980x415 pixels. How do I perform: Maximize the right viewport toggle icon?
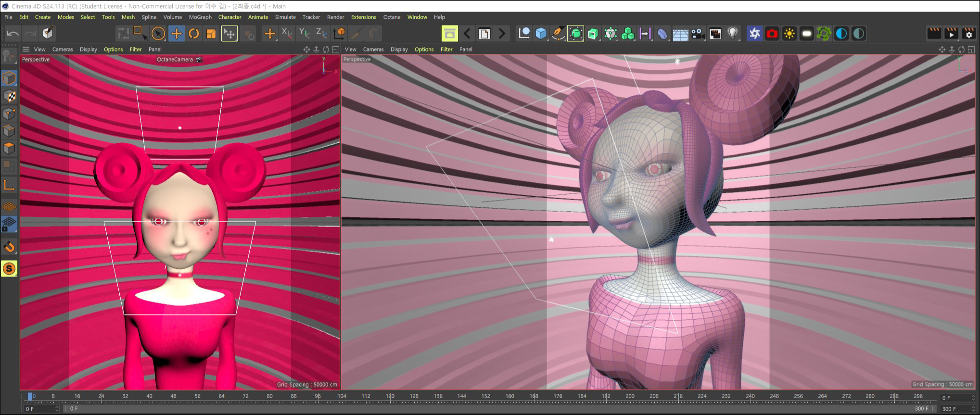(971, 49)
